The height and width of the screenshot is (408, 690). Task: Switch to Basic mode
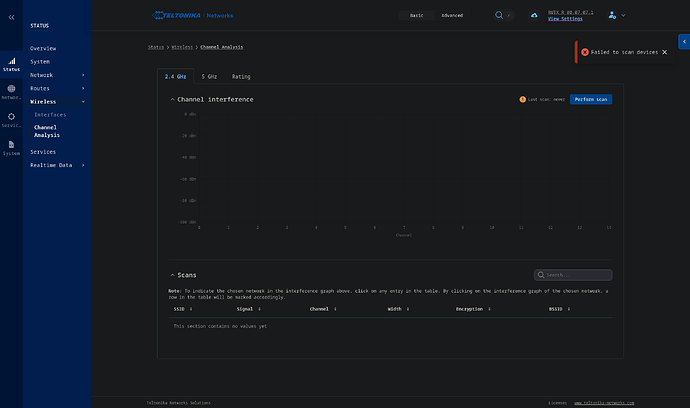click(416, 15)
